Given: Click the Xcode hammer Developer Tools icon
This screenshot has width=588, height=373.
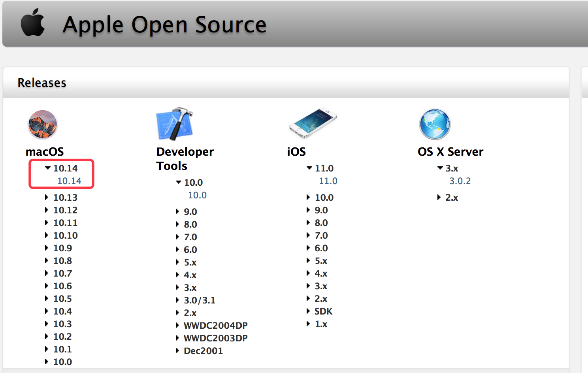Looking at the screenshot, I should point(174,124).
